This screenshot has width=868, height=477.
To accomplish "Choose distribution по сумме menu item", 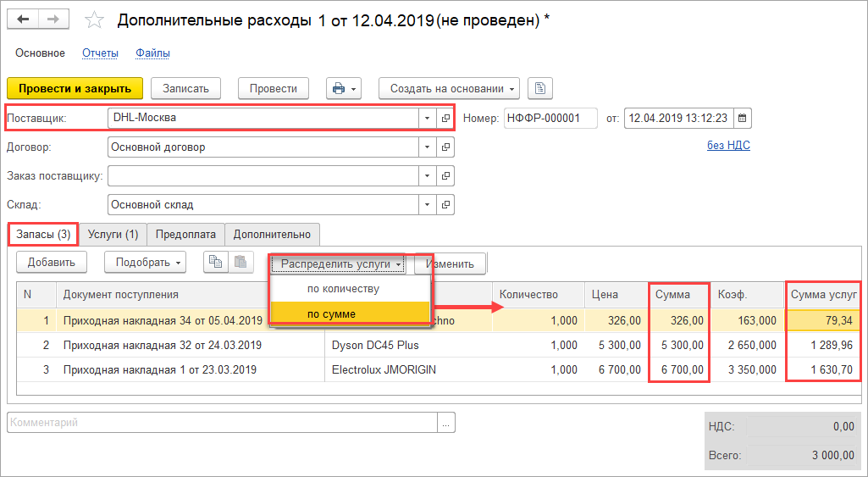I will pos(331,313).
